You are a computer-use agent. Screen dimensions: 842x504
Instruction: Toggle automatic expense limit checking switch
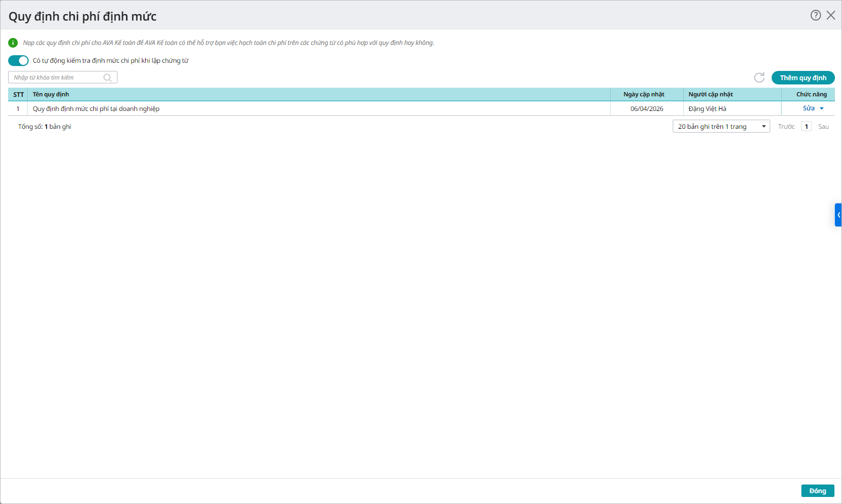click(x=18, y=61)
